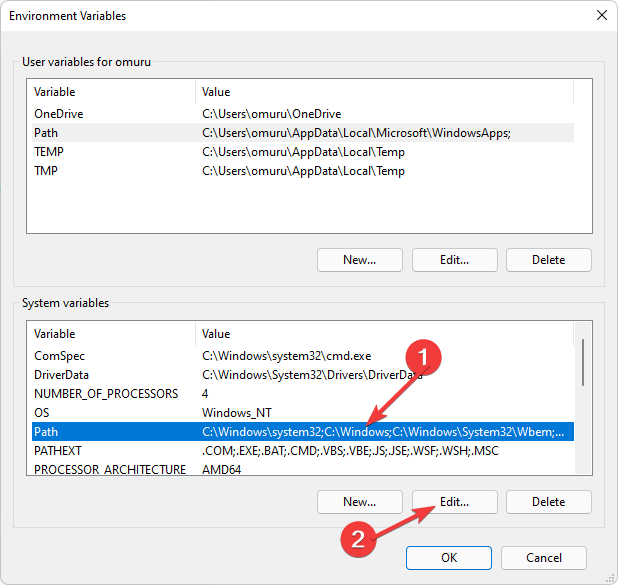Select the TMP user variable
The height and width of the screenshot is (585, 618).
pyautogui.click(x=303, y=171)
